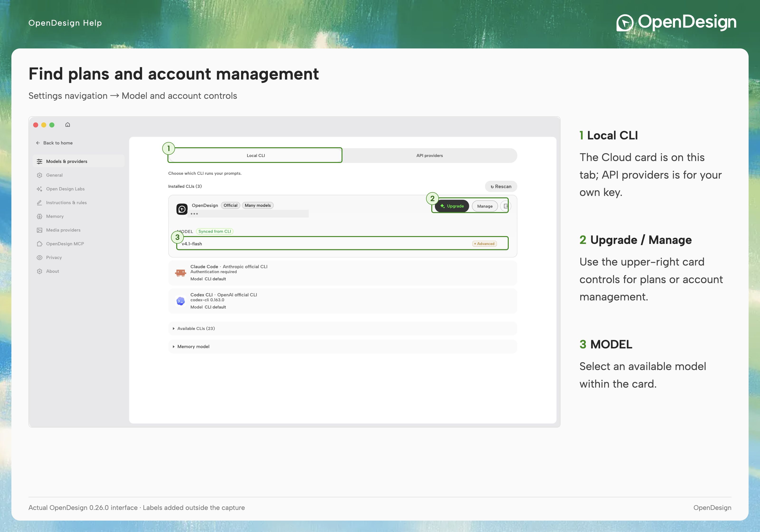Image resolution: width=760 pixels, height=532 pixels.
Task: Click the About gear icon
Action: 39,271
